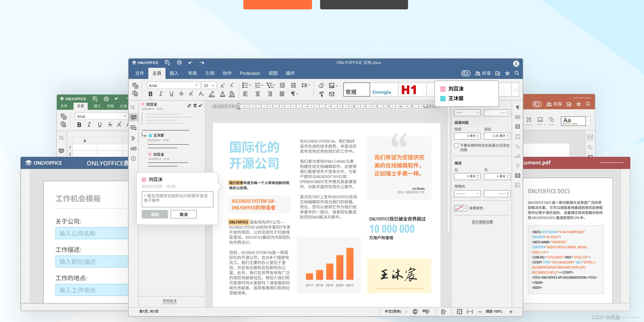Click the 添加批注 link
Image resolution: width=644 pixels, height=322 pixels.
170,301
